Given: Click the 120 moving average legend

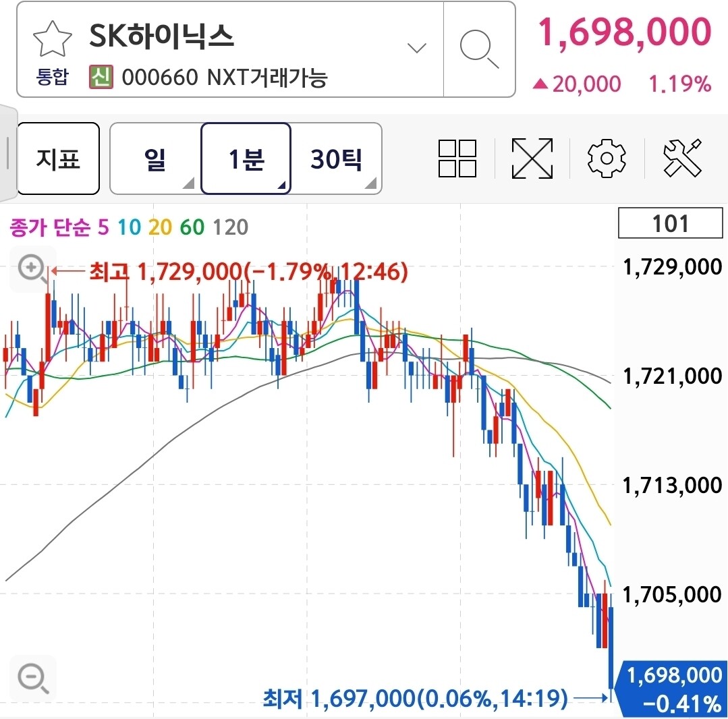Looking at the screenshot, I should pyautogui.click(x=231, y=227).
